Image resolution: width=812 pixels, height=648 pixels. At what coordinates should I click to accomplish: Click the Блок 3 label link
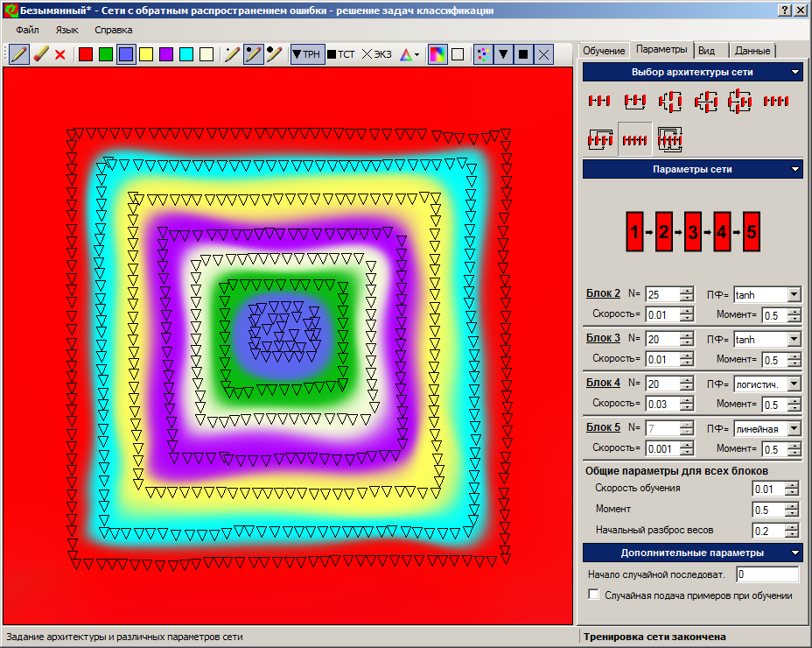point(603,338)
